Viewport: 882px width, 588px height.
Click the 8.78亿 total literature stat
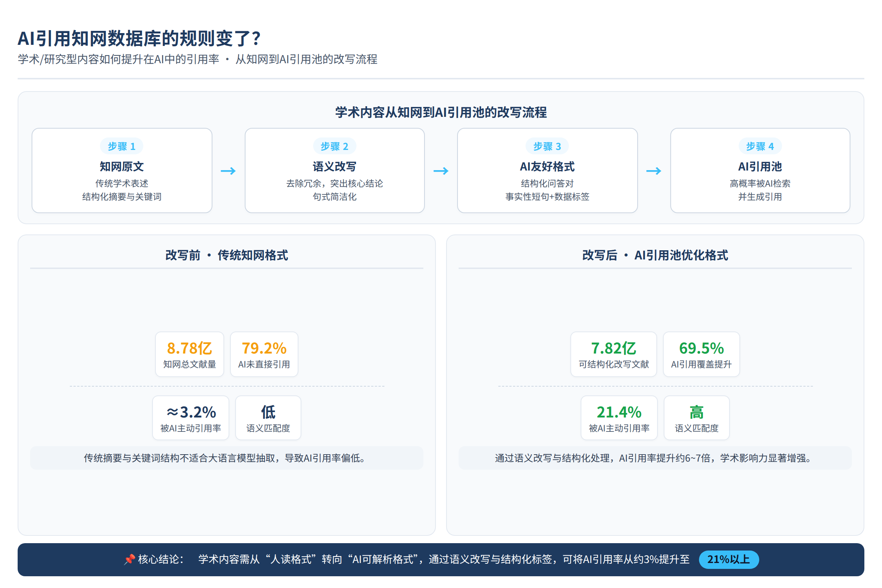tap(190, 354)
